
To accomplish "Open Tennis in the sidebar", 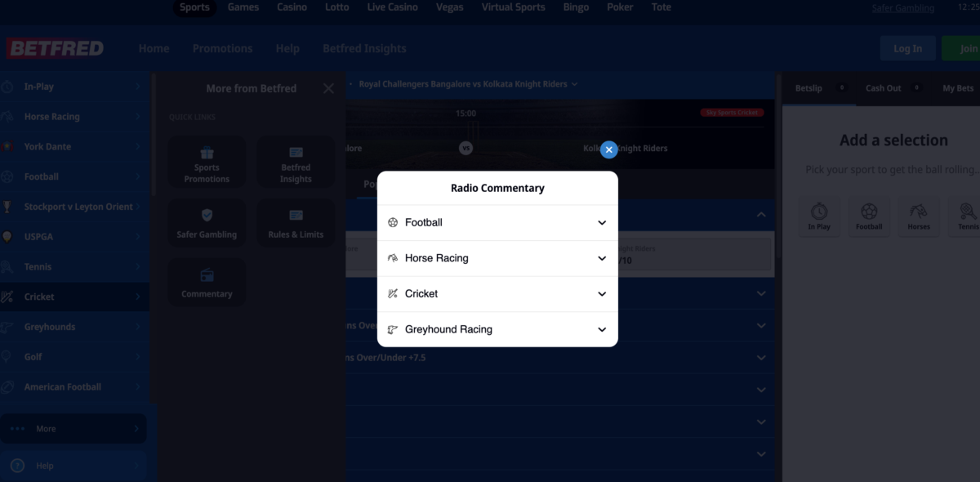I will tap(74, 267).
